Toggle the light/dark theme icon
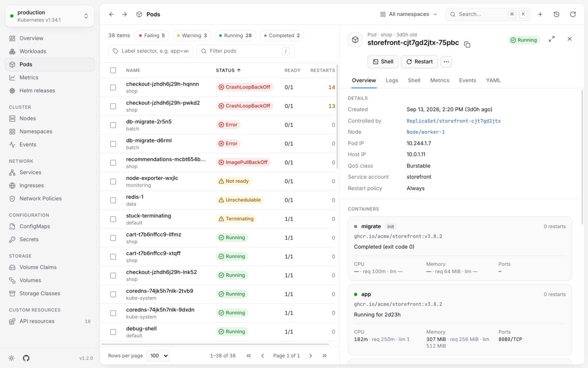This screenshot has height=368, width=588. [x=11, y=358]
